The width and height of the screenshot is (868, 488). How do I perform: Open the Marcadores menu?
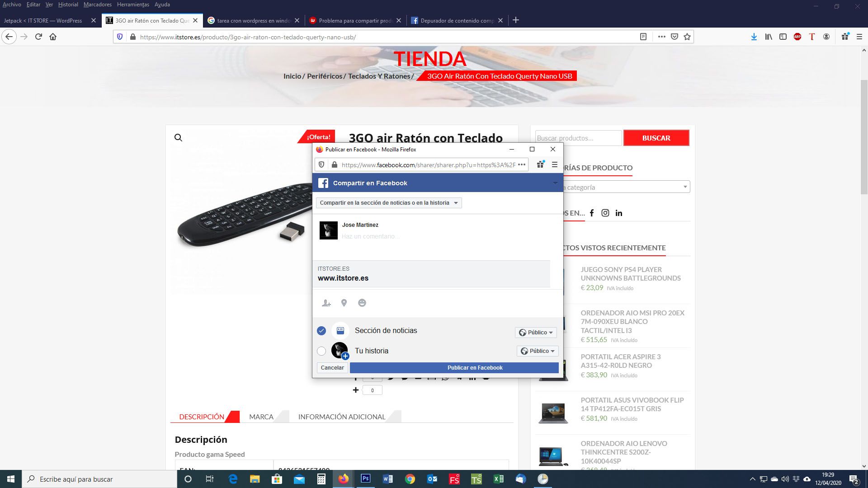(x=97, y=5)
